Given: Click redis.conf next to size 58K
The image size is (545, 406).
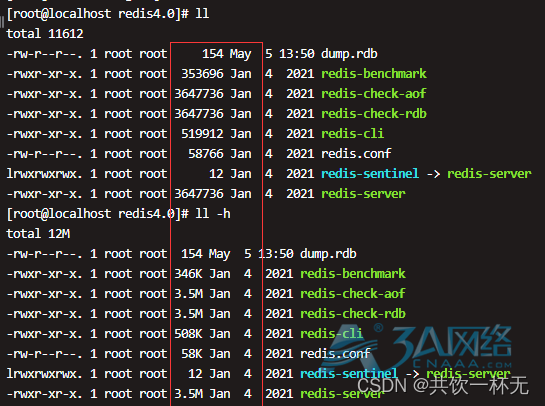Looking at the screenshot, I should pyautogui.click(x=335, y=354).
